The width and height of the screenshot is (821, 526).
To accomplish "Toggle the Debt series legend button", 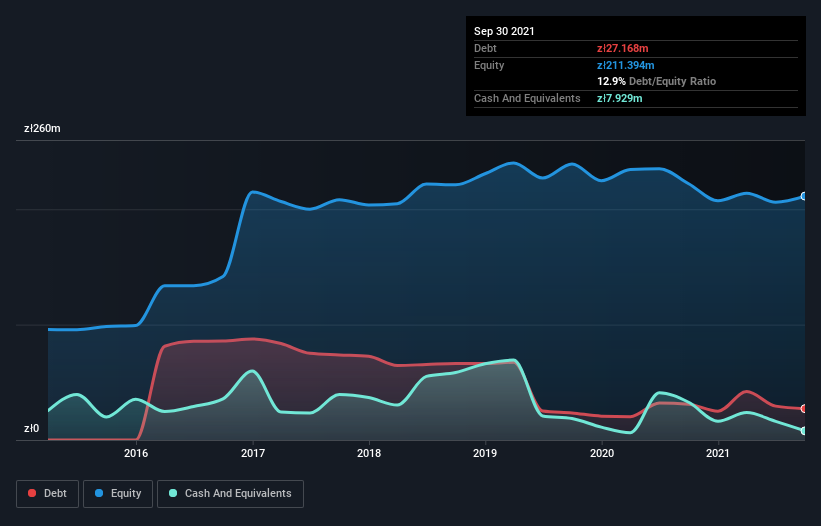I will pyautogui.click(x=48, y=494).
